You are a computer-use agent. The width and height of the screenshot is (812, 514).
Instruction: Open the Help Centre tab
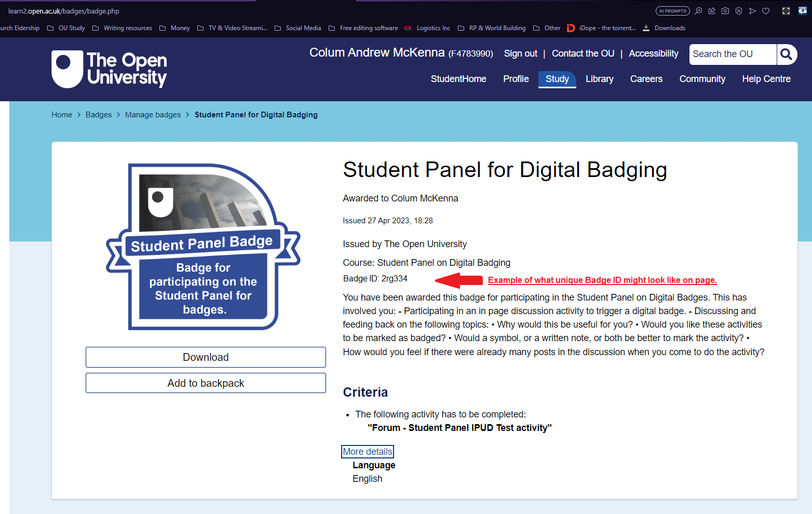click(766, 79)
